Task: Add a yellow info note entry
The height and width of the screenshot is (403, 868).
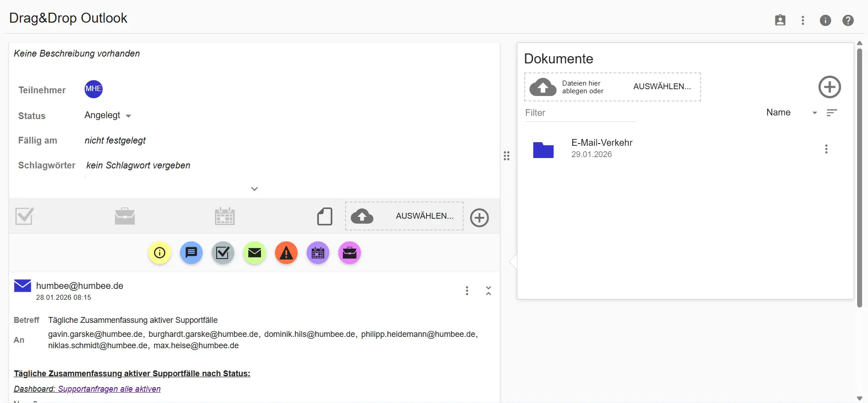Action: 160,253
